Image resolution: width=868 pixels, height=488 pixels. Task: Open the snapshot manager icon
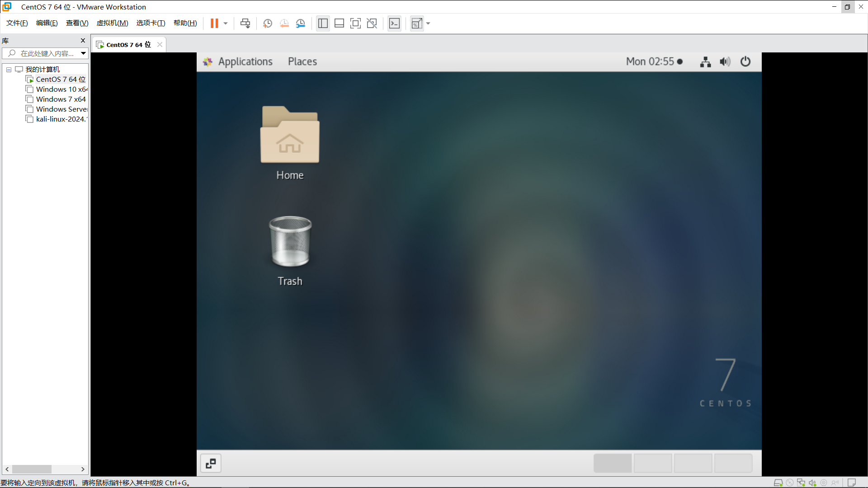tap(301, 23)
